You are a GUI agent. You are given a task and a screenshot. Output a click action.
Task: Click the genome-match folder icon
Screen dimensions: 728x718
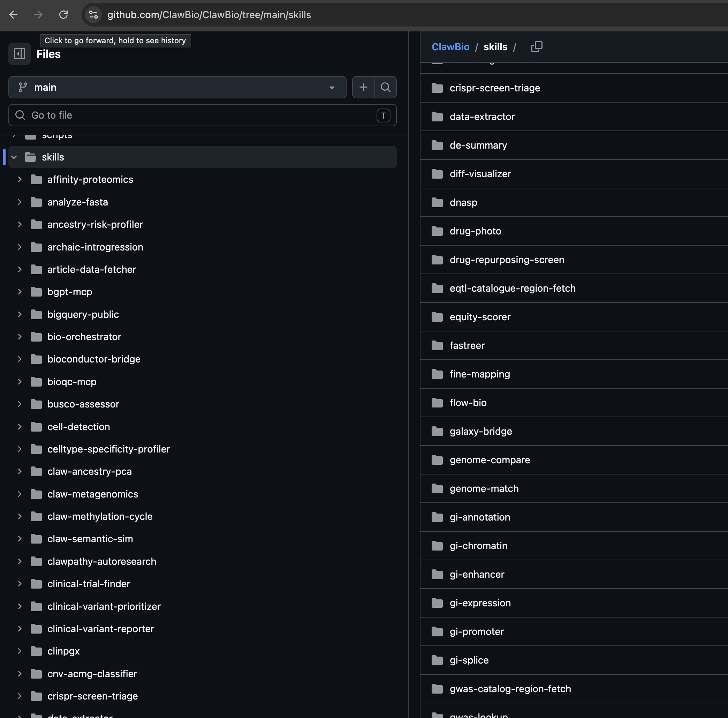pyautogui.click(x=437, y=489)
